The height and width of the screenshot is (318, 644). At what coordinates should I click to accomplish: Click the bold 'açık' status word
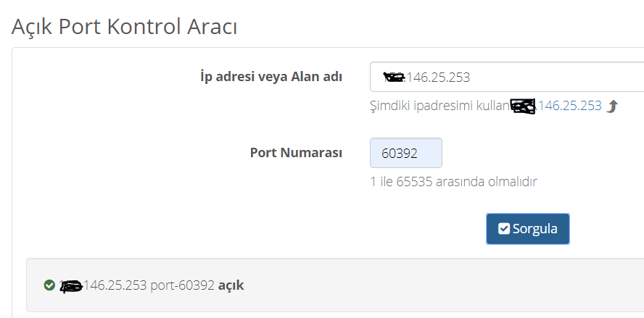click(231, 285)
